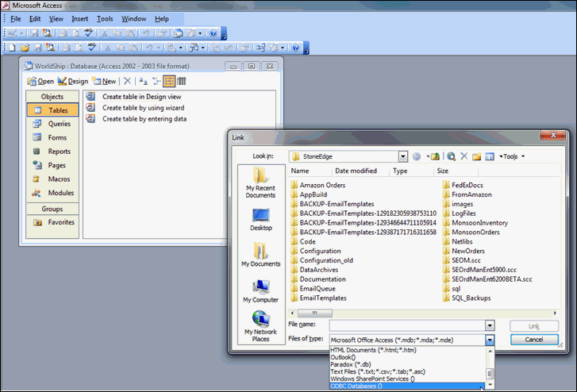This screenshot has height=392, width=577.
Task: Open the Insert menu
Action: click(x=79, y=19)
